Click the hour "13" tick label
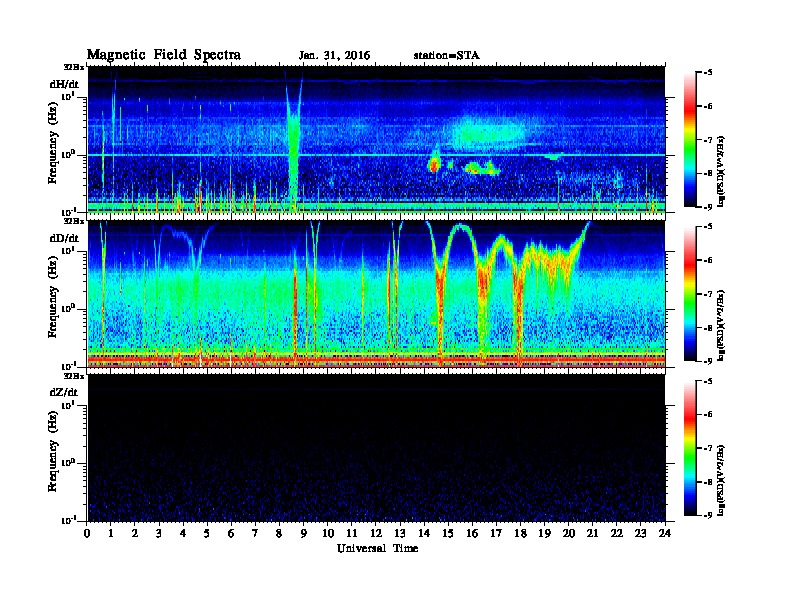This screenshot has width=792, height=612. coord(400,534)
